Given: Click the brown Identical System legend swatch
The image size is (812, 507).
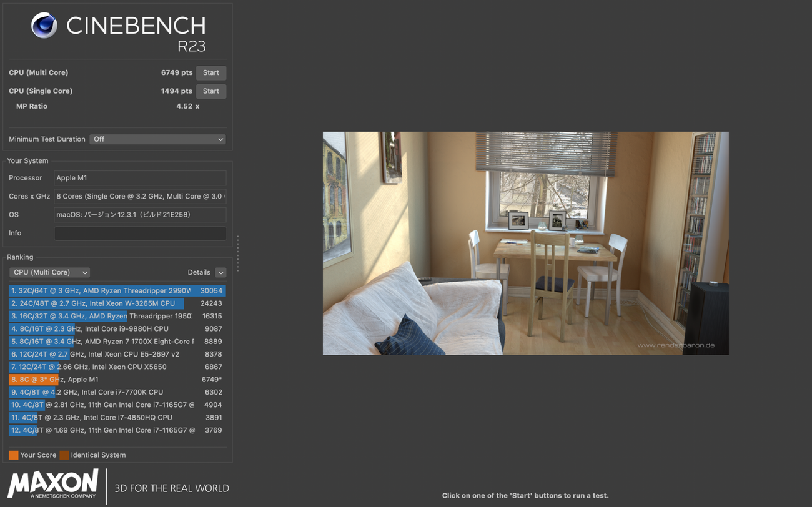Looking at the screenshot, I should (x=64, y=455).
